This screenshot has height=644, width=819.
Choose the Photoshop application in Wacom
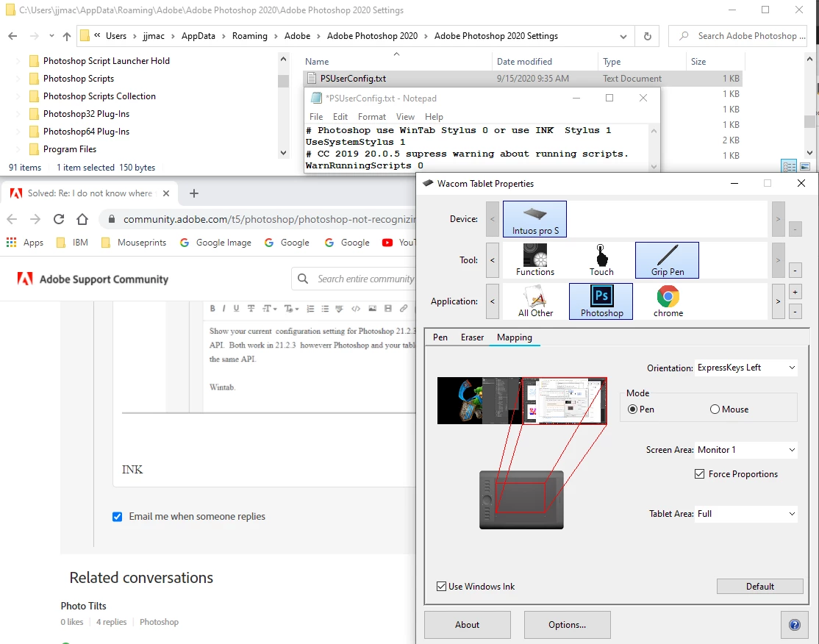pos(601,301)
